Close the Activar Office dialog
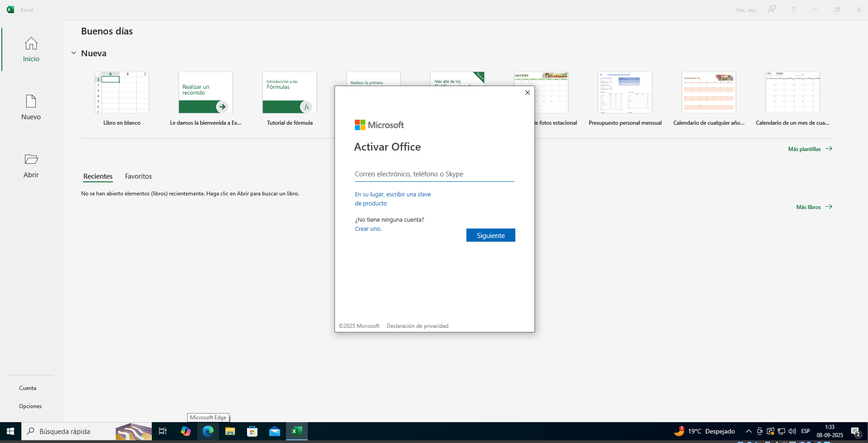Screen dimensions: 868x443 coord(527,92)
